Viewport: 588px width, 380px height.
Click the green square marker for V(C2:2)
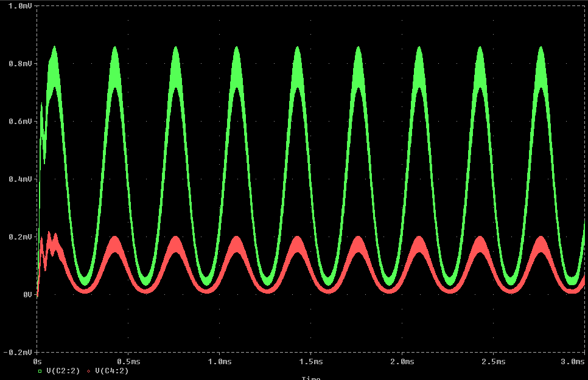(x=40, y=371)
